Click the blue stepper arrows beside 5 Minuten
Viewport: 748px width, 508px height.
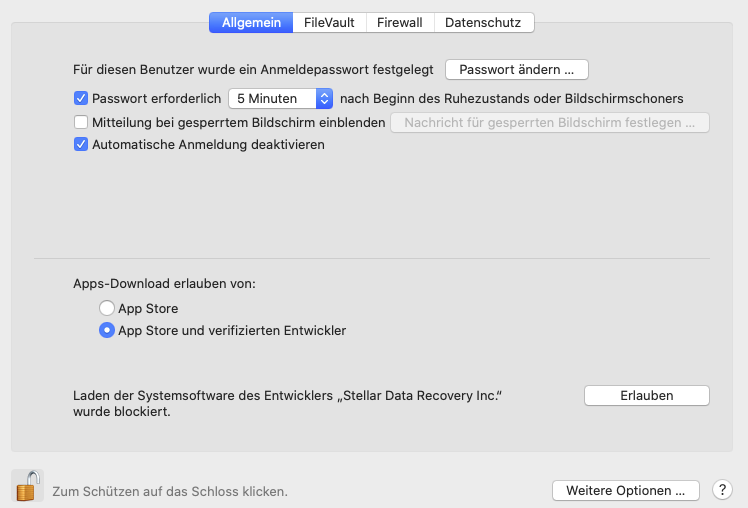click(324, 98)
